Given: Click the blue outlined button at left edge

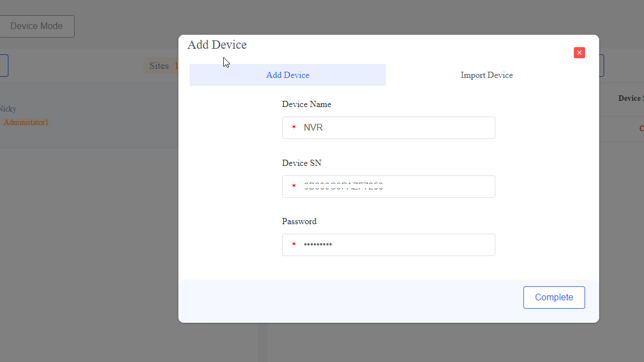Looking at the screenshot, I should coord(3,66).
